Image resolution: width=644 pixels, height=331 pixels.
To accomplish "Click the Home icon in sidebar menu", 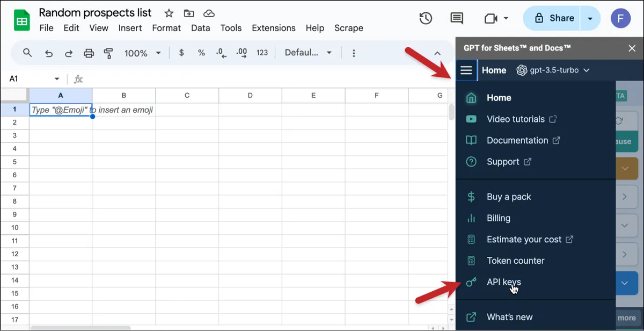I will [471, 98].
